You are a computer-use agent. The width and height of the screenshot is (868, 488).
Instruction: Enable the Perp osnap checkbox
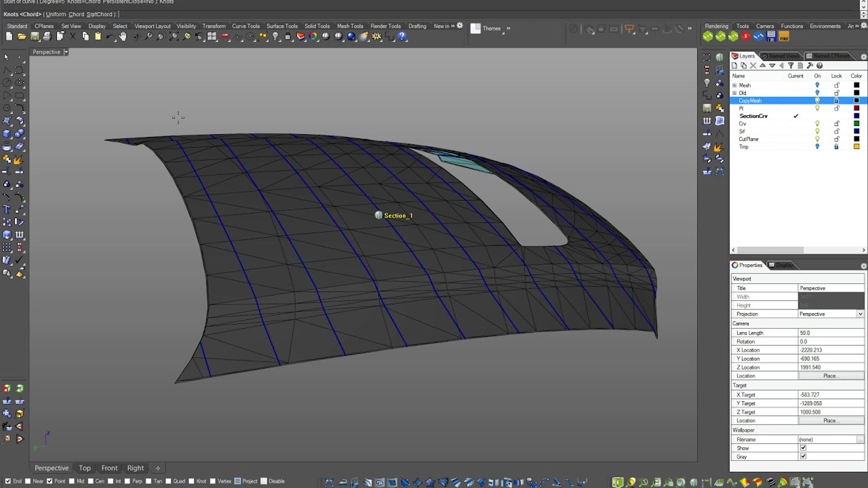pyautogui.click(x=127, y=481)
